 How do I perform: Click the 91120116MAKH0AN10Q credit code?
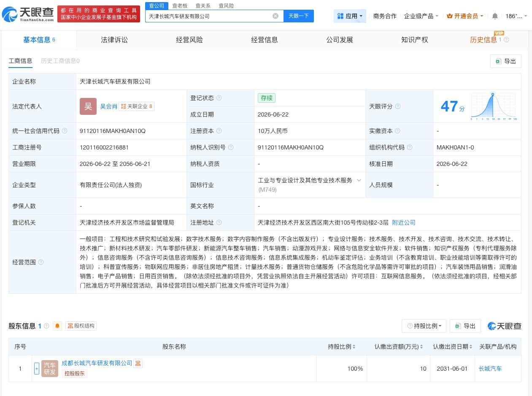(113, 131)
